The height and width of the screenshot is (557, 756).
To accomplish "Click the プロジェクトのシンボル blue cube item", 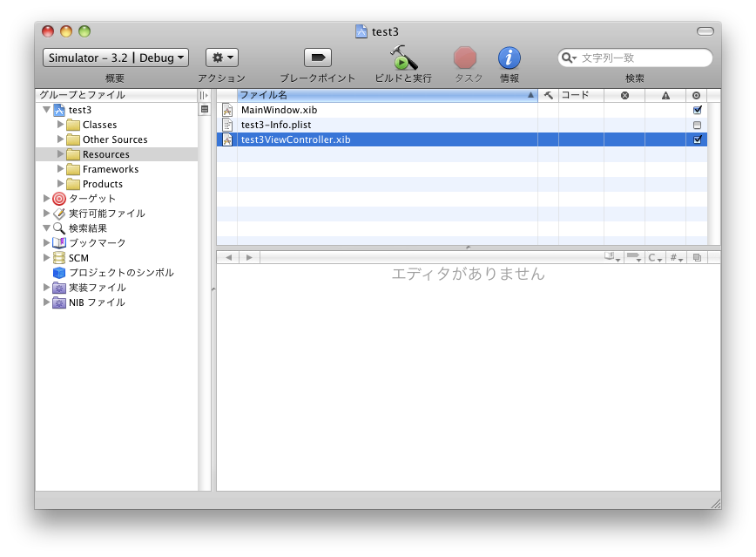I will point(59,273).
